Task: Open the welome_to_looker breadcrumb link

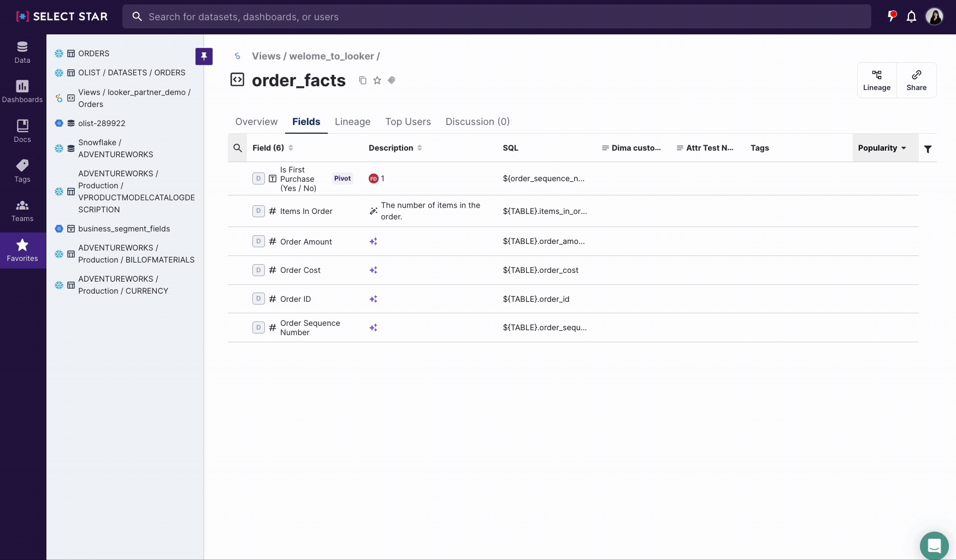Action: tap(332, 56)
